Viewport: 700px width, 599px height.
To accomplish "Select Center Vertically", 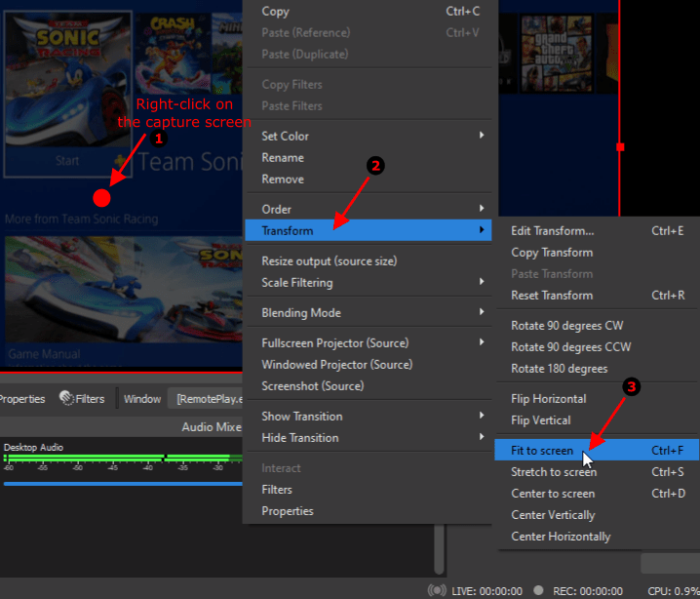I will 597,515.
